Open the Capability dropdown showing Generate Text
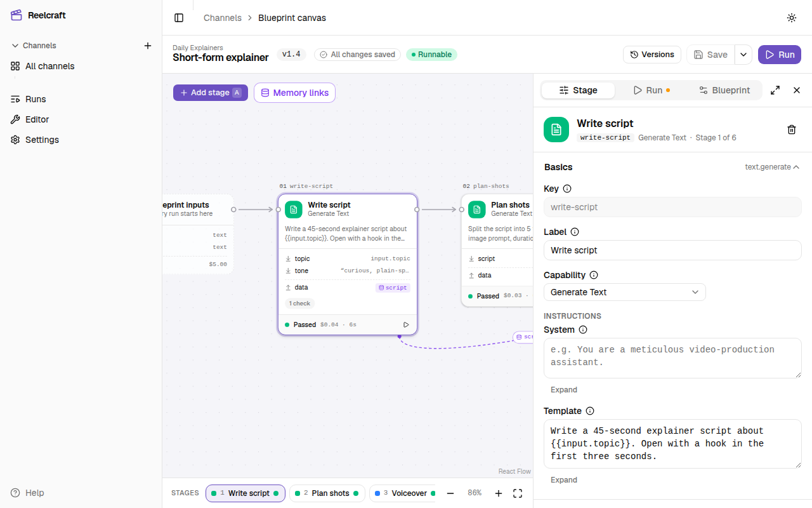Screen dimensions: 812x508 pos(625,292)
